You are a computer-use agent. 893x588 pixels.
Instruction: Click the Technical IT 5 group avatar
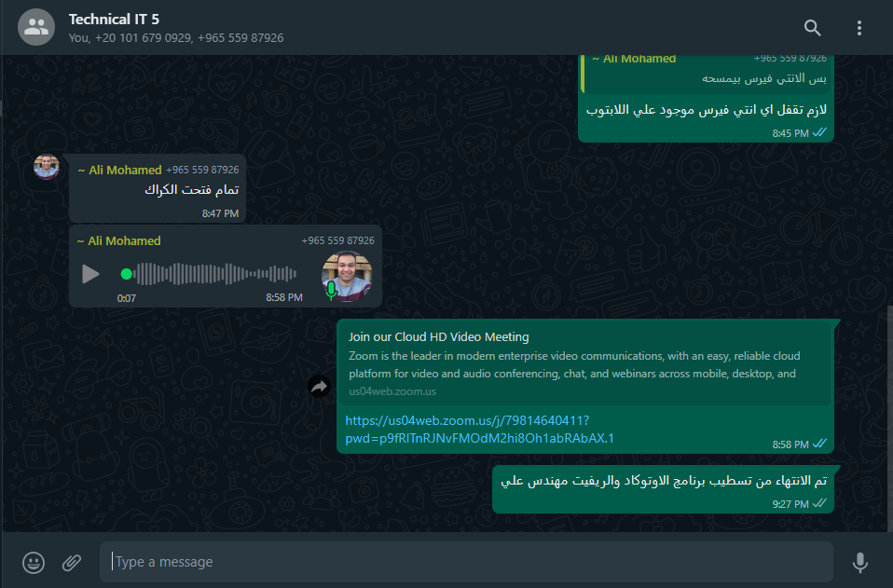tap(35, 27)
